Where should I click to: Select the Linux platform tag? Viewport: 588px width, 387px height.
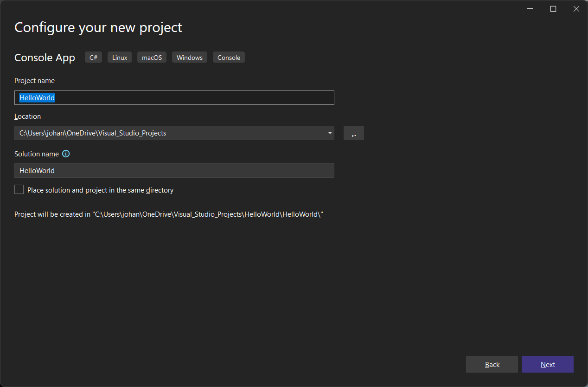120,58
